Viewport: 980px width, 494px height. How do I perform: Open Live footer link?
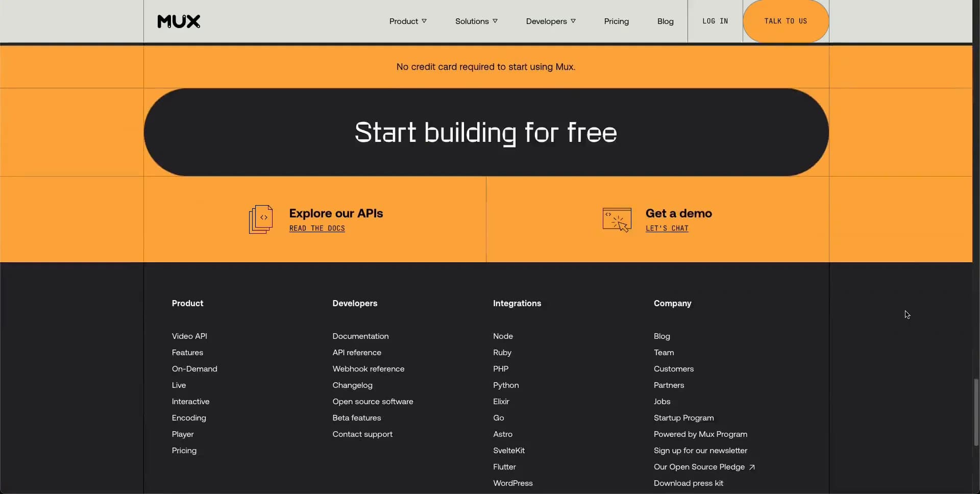click(179, 385)
